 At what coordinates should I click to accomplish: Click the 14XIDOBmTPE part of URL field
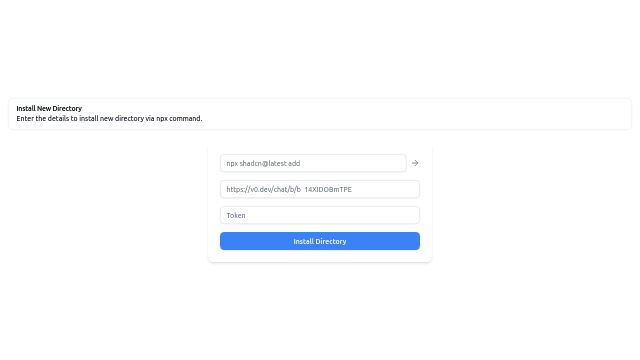[x=328, y=189]
